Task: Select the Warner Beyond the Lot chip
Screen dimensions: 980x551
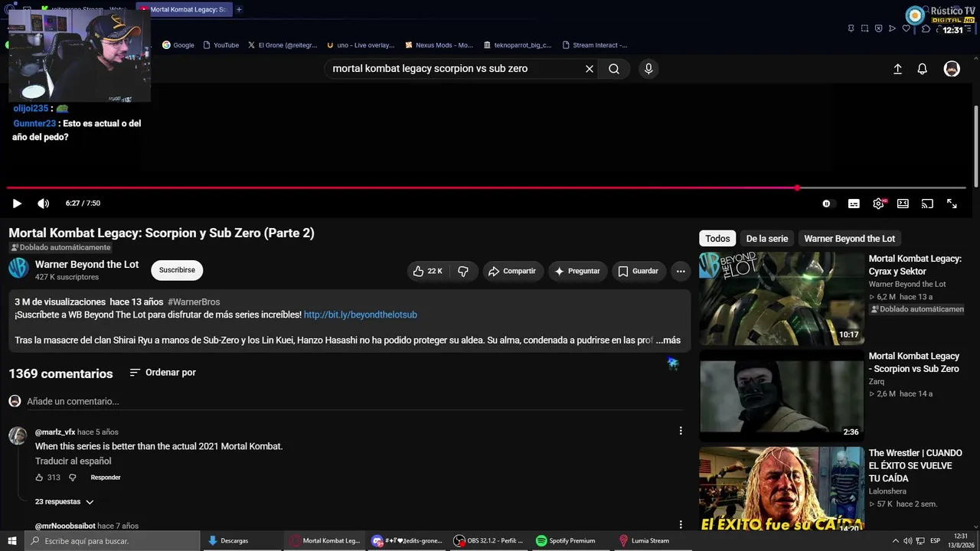Action: (850, 239)
